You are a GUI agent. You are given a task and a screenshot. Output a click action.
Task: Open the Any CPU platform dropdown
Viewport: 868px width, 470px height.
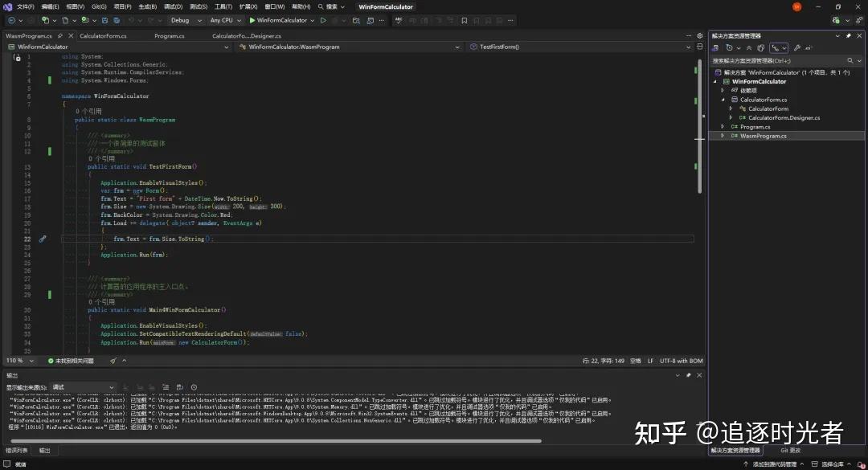[x=225, y=20]
